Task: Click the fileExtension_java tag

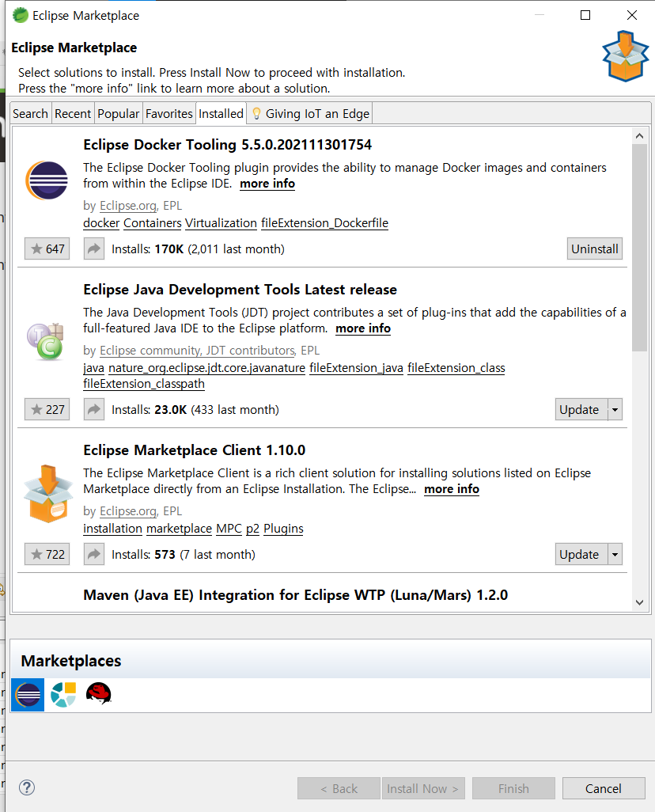Action: point(356,368)
